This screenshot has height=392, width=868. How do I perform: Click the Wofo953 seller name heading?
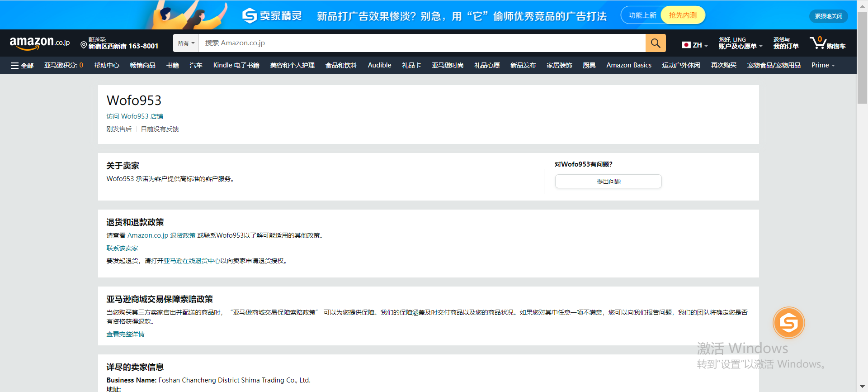pyautogui.click(x=134, y=100)
